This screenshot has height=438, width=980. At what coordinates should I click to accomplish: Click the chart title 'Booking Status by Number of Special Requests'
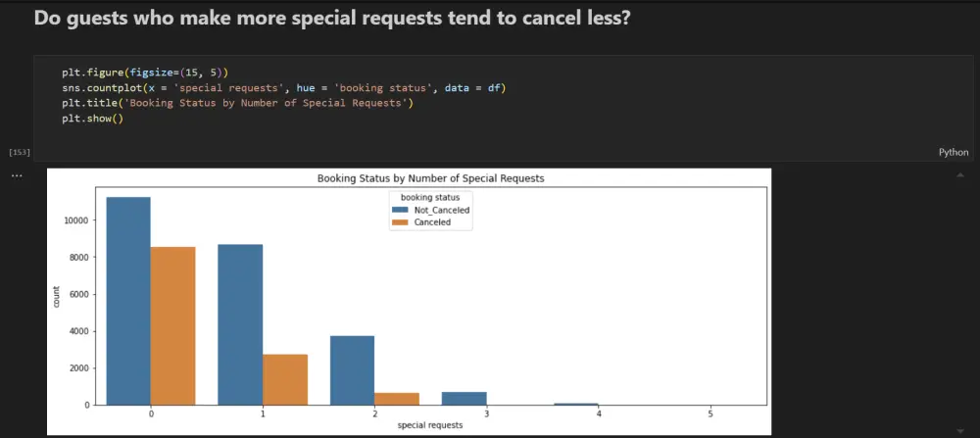click(430, 179)
